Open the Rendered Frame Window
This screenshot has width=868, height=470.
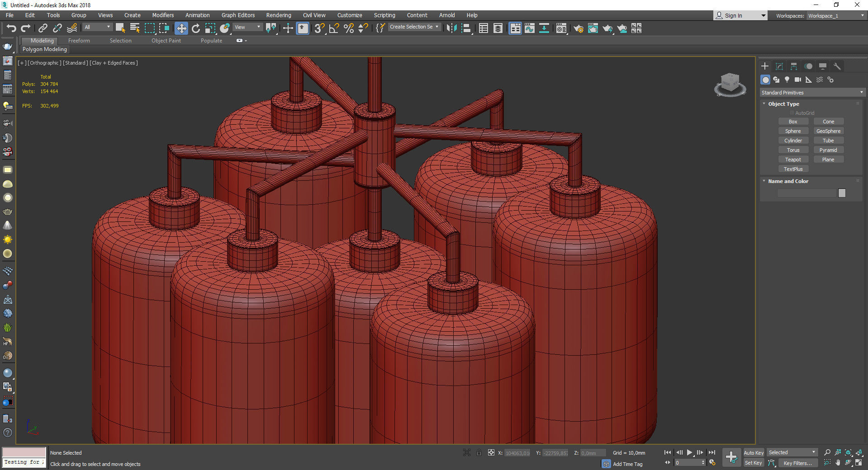pos(593,28)
